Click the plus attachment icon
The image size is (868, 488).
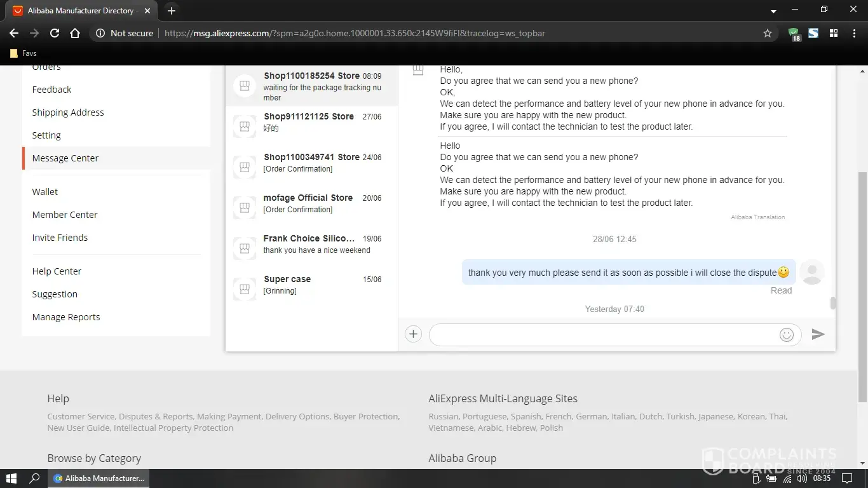[413, 334]
